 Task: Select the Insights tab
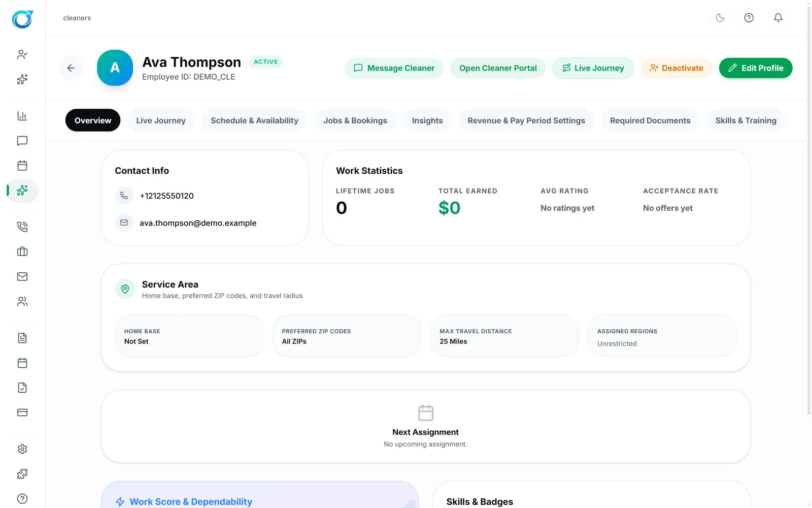point(427,120)
